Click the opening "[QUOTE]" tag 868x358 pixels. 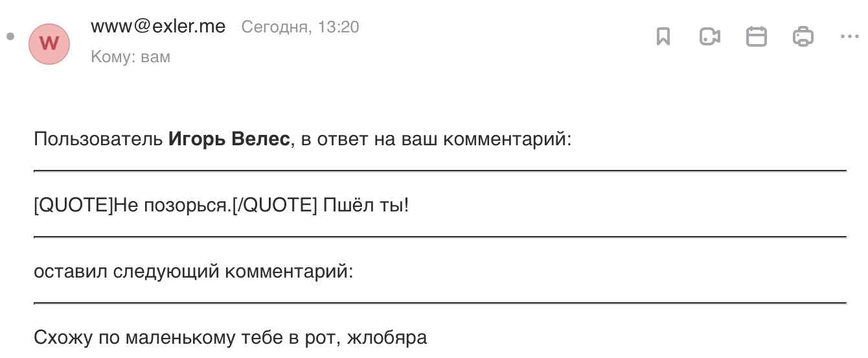click(73, 206)
